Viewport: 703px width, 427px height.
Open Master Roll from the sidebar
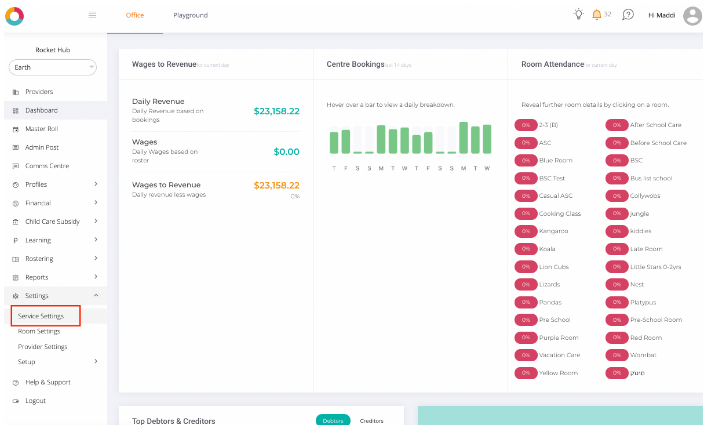tap(41, 129)
